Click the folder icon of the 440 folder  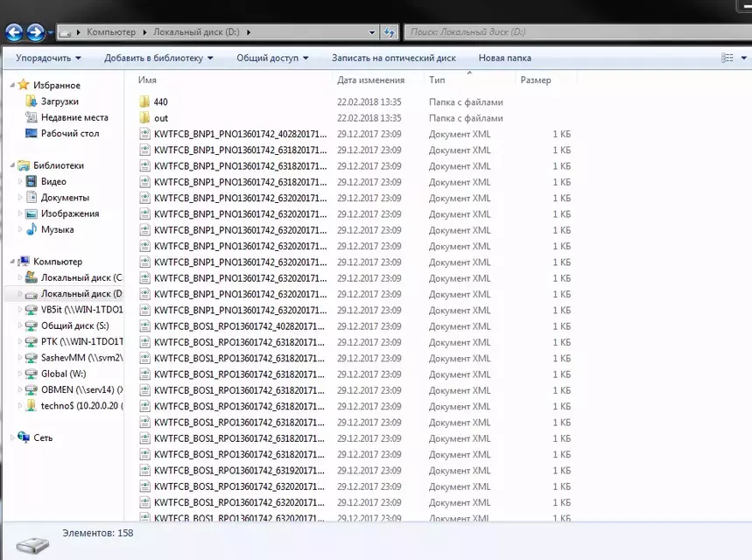click(144, 101)
